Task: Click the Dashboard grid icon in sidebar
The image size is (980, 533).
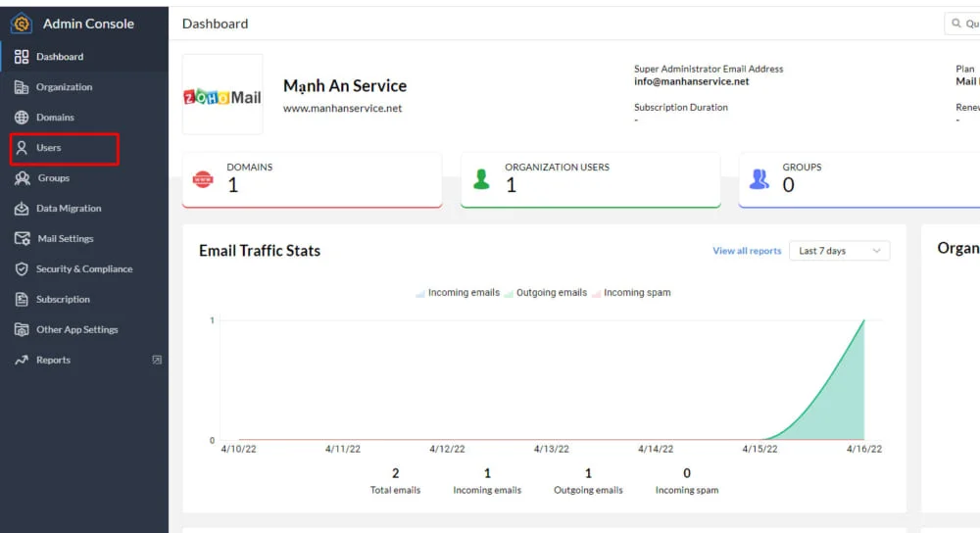Action: tap(22, 57)
